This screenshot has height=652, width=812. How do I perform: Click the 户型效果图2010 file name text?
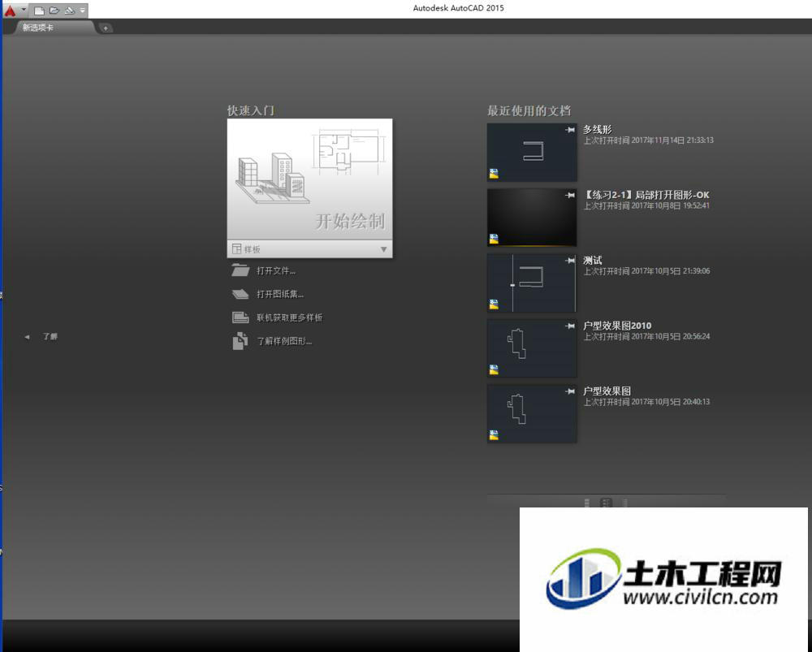tap(617, 326)
